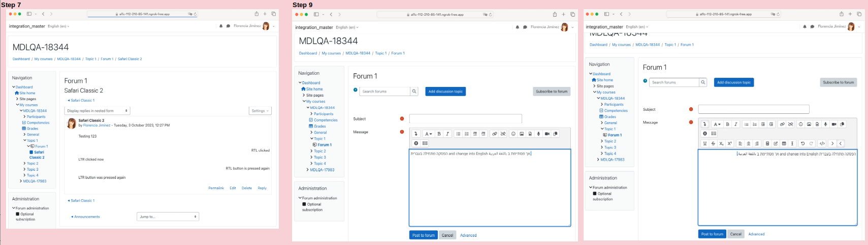The width and height of the screenshot is (868, 245).
Task: Focus 'Search forums' box in the expanded-toolbar window
Action: (x=674, y=82)
